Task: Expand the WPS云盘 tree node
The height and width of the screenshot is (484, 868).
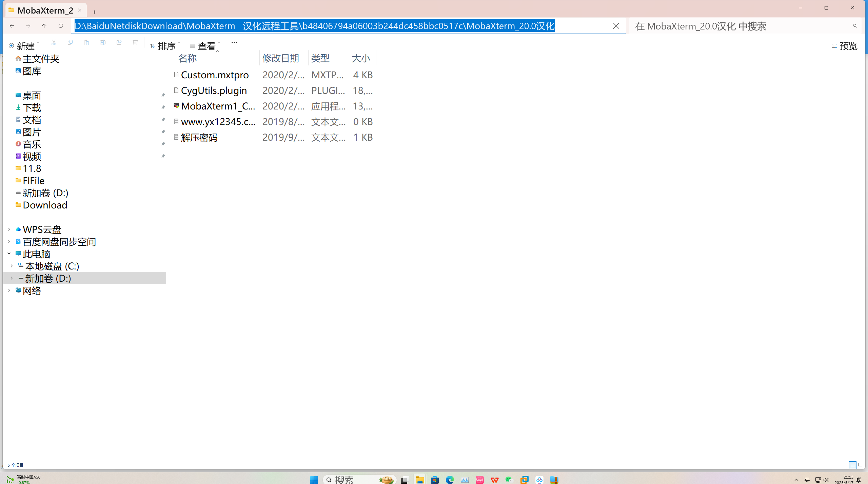Action: click(9, 229)
